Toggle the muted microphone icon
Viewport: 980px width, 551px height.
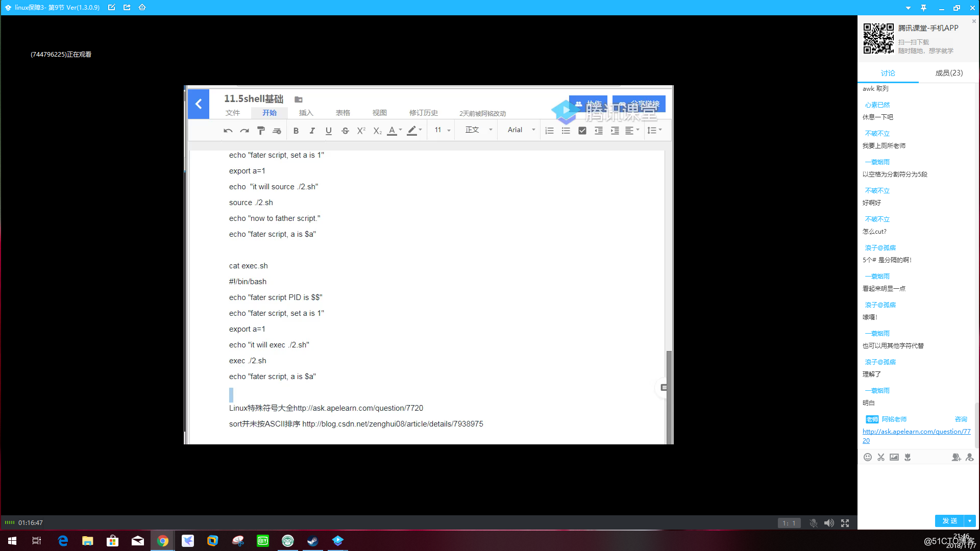pyautogui.click(x=814, y=523)
